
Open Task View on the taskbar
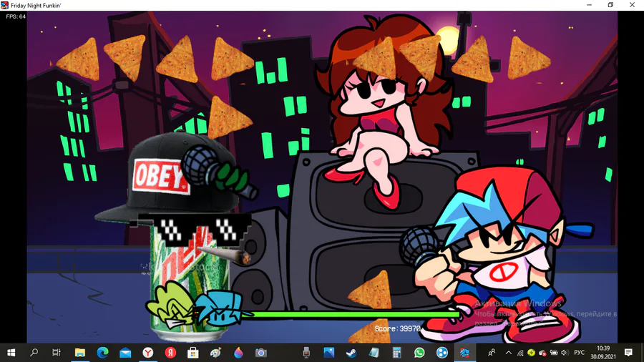coord(57,353)
